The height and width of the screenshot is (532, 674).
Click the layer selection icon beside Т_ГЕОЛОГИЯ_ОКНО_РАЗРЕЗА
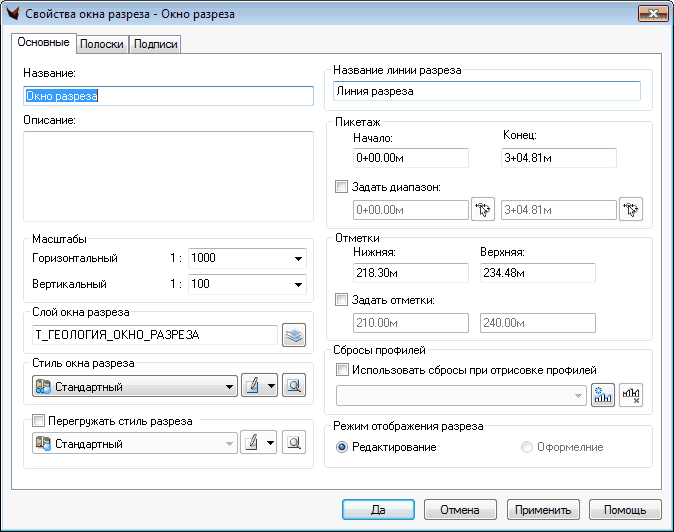click(293, 335)
